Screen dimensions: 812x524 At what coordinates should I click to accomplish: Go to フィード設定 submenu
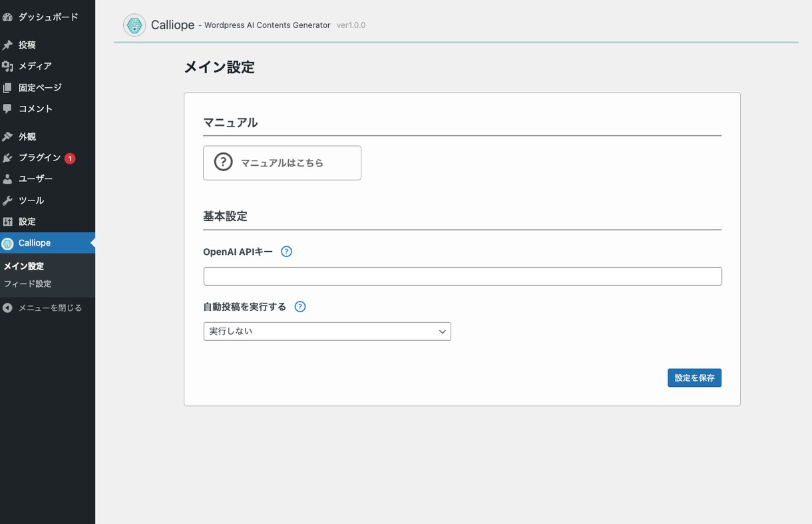click(27, 284)
